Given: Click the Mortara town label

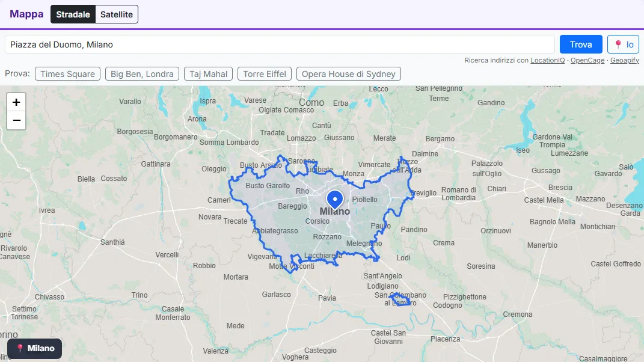Looking at the screenshot, I should click(x=236, y=277).
